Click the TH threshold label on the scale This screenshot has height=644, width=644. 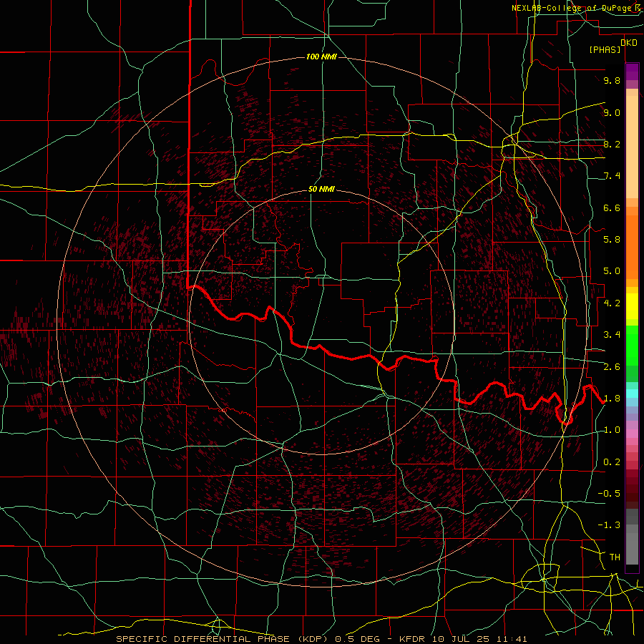(x=615, y=557)
